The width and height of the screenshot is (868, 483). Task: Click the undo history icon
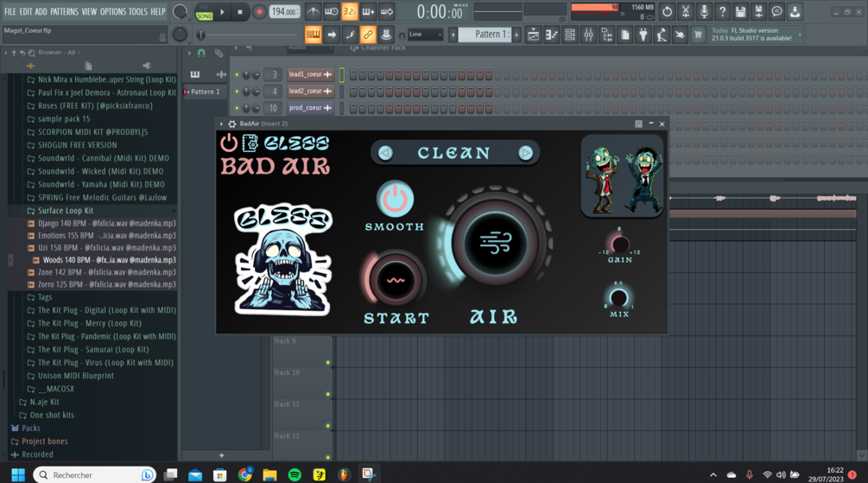(x=667, y=11)
